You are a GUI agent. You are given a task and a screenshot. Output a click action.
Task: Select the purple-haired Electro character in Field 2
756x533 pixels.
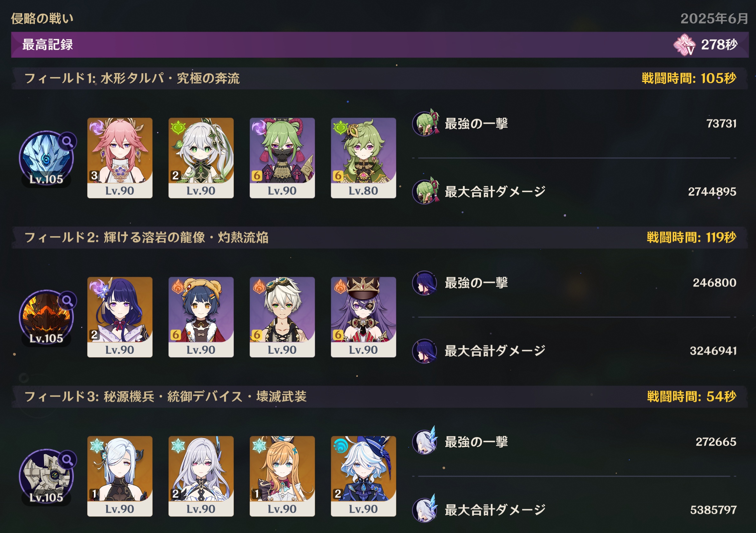[120, 317]
